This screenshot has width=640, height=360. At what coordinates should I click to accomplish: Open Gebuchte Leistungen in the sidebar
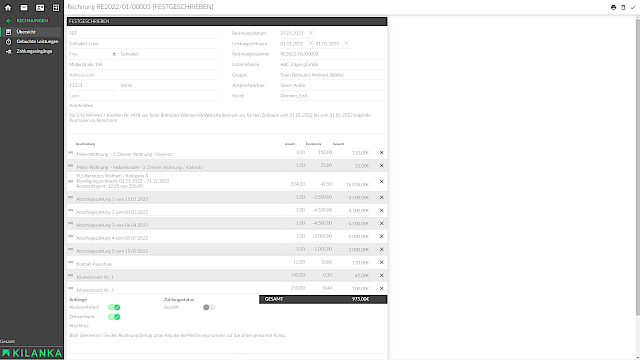pos(31,42)
